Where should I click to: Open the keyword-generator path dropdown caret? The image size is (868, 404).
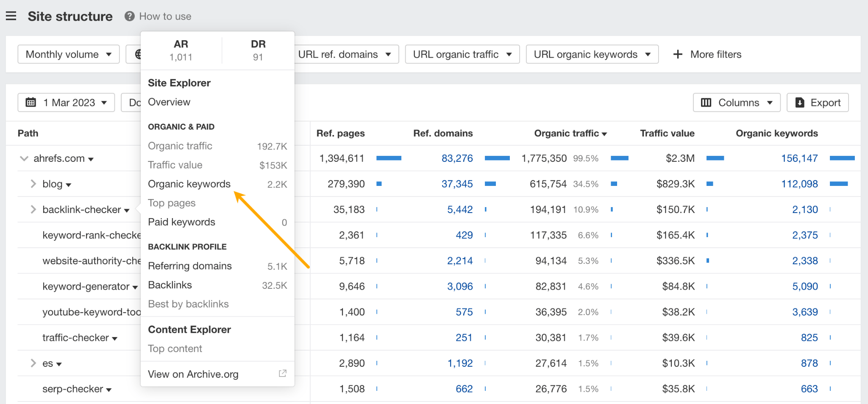point(135,288)
